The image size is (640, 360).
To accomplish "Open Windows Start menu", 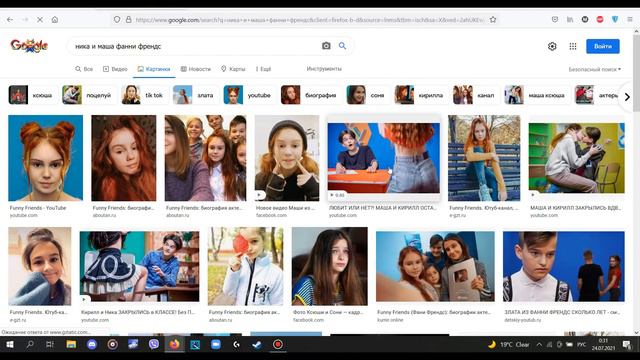I will [10, 344].
